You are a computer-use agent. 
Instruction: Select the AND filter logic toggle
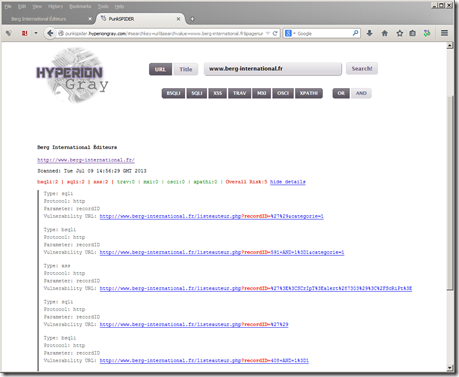point(361,93)
